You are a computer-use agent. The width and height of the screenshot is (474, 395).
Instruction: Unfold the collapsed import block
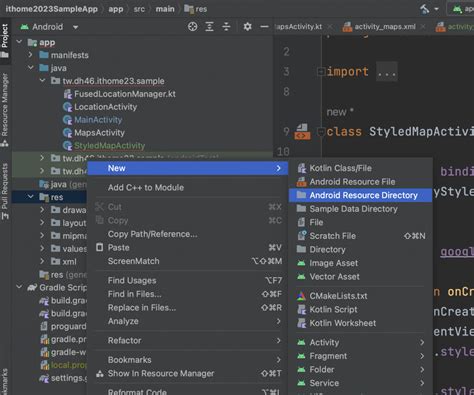point(321,71)
